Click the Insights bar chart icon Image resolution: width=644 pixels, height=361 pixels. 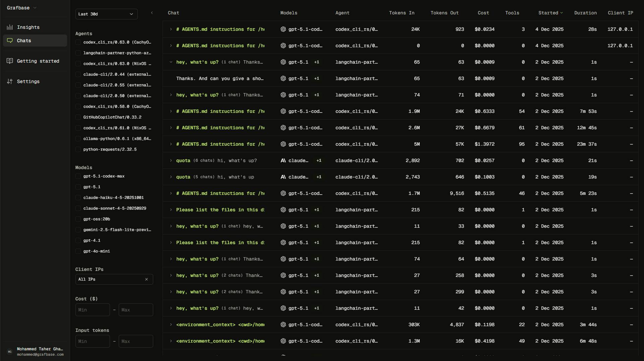(x=10, y=27)
